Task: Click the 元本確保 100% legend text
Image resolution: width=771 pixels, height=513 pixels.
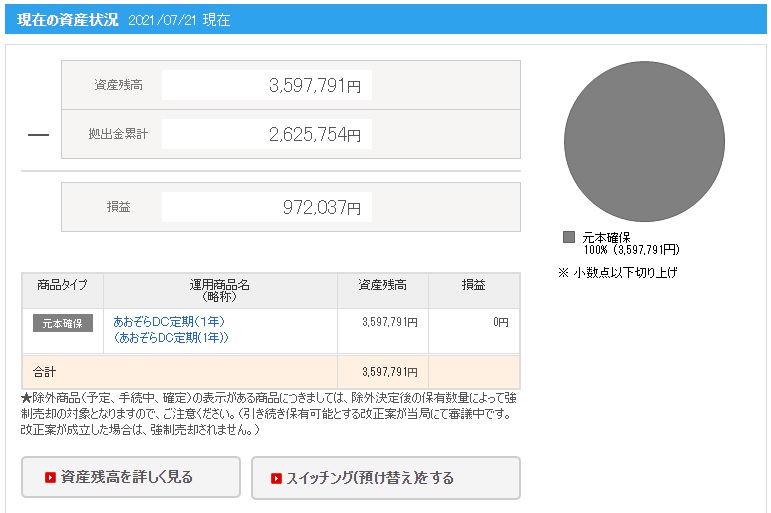Action: [x=630, y=243]
